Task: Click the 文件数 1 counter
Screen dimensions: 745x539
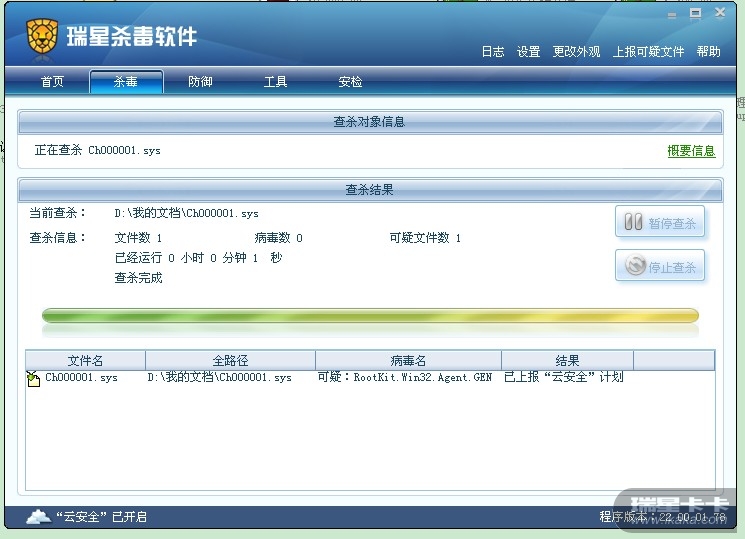Action: click(x=138, y=238)
